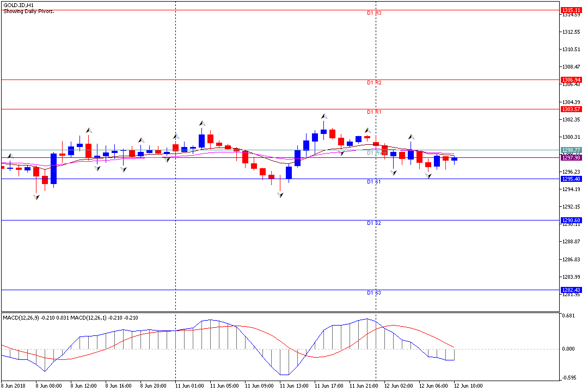Click the 'Showing Daily Pivots.' text
The width and height of the screenshot is (588, 392).
(29, 11)
